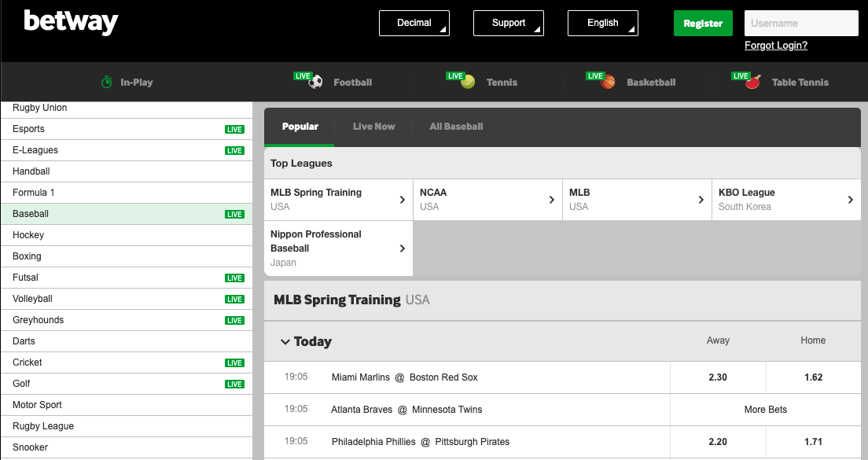Select Esports in sports list
Image resolution: width=868 pixels, height=460 pixels.
point(127,129)
